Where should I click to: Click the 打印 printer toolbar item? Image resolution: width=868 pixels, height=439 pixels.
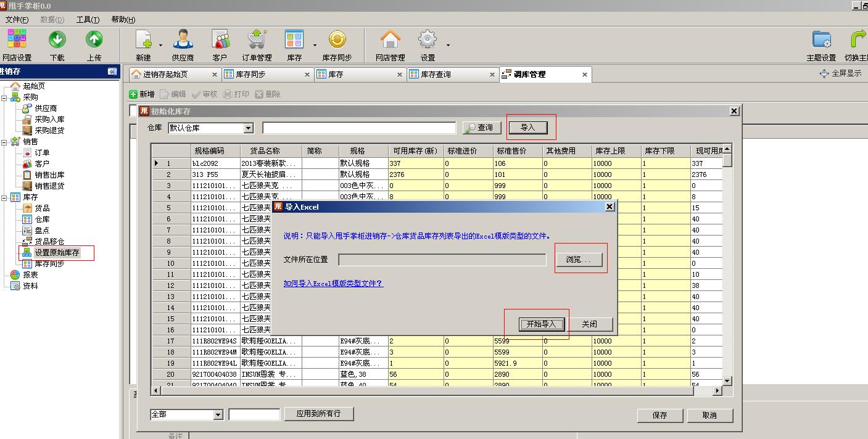(236, 94)
